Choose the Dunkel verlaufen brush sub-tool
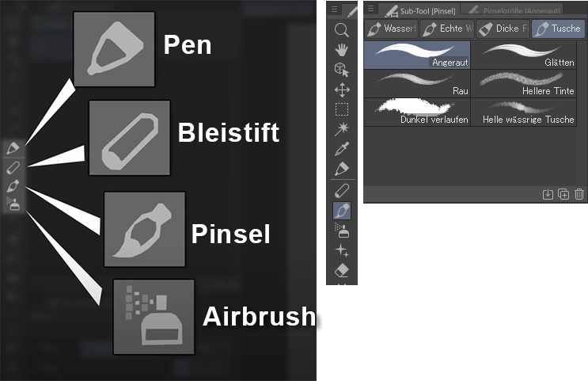 pos(417,112)
